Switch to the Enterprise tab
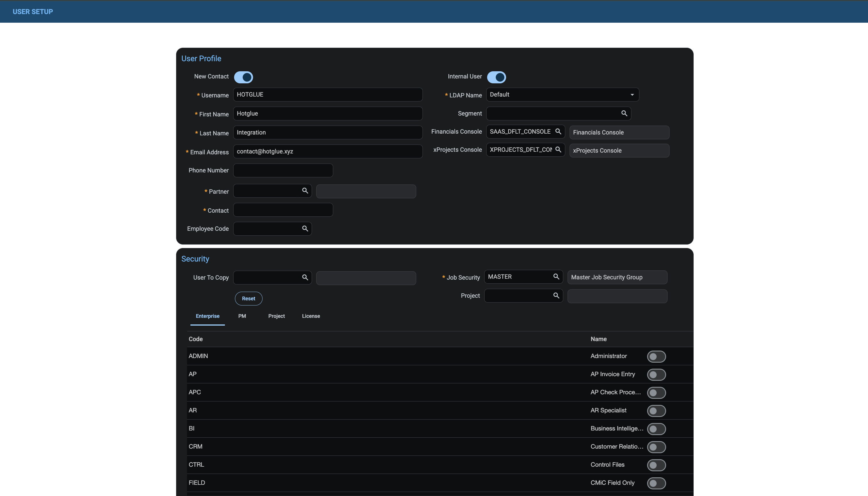This screenshot has height=496, width=868. (x=207, y=316)
